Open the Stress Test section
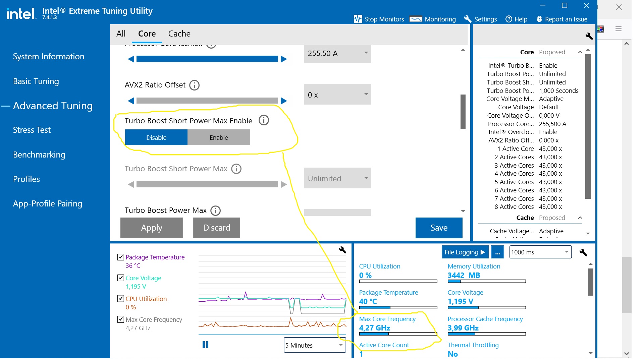 coord(32,130)
